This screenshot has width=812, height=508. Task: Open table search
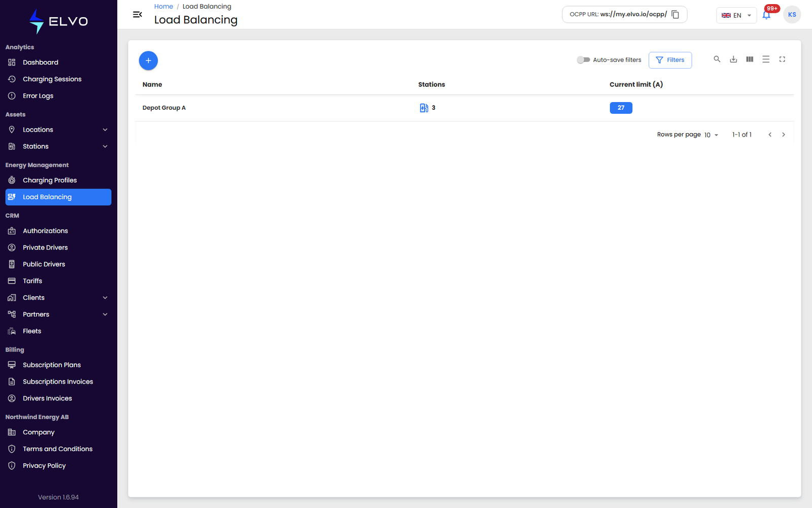[x=717, y=59]
